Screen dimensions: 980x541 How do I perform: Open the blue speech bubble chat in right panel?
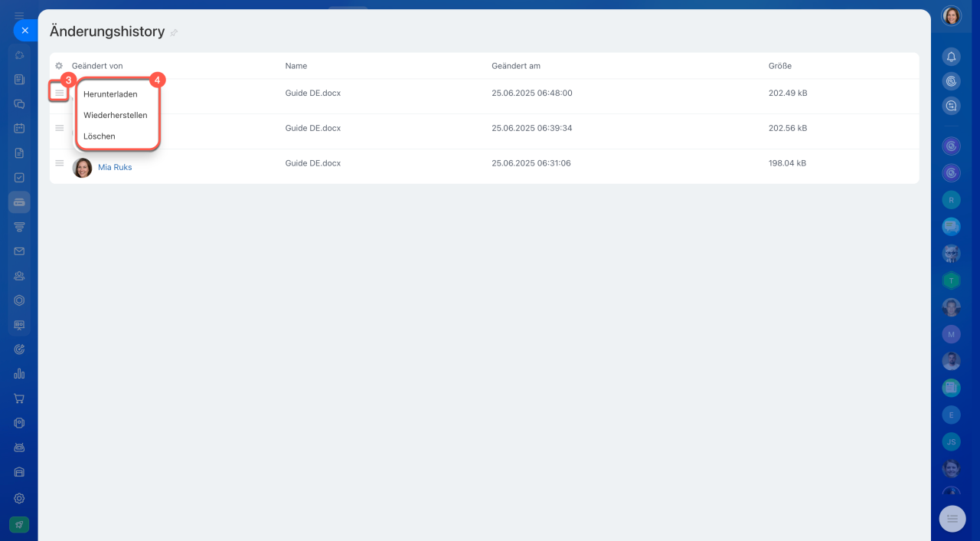tap(951, 226)
